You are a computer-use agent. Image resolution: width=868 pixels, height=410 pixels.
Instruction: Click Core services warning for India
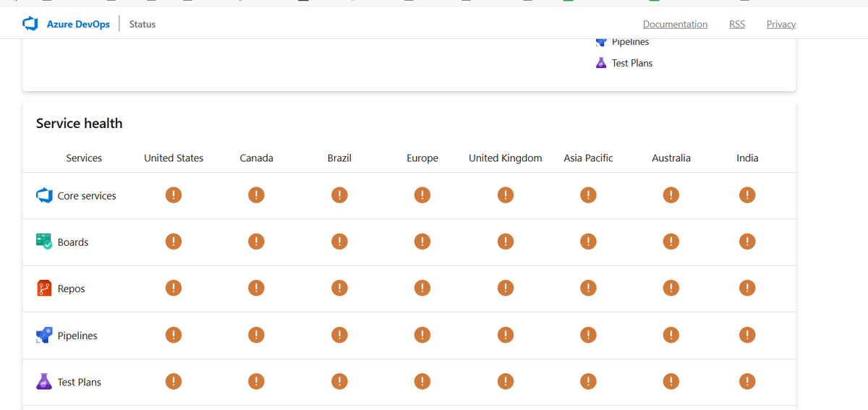747,195
